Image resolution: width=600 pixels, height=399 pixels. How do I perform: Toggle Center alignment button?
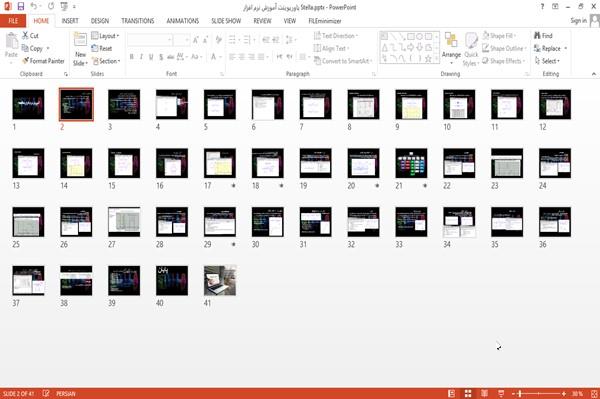(242, 57)
